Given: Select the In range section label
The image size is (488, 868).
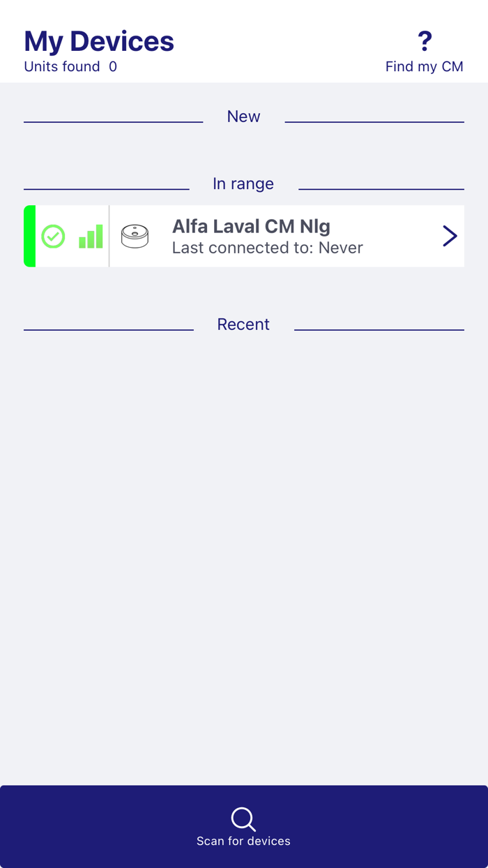Looking at the screenshot, I should (x=243, y=184).
